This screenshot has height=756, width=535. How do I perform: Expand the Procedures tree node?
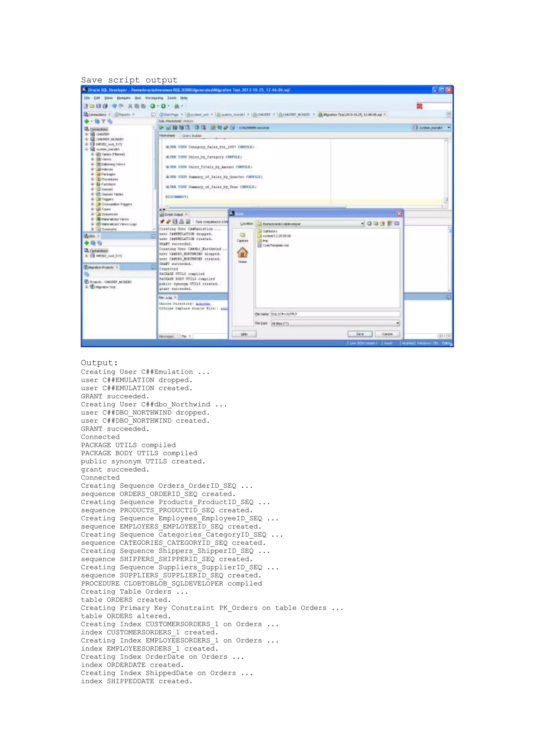pyautogui.click(x=92, y=179)
